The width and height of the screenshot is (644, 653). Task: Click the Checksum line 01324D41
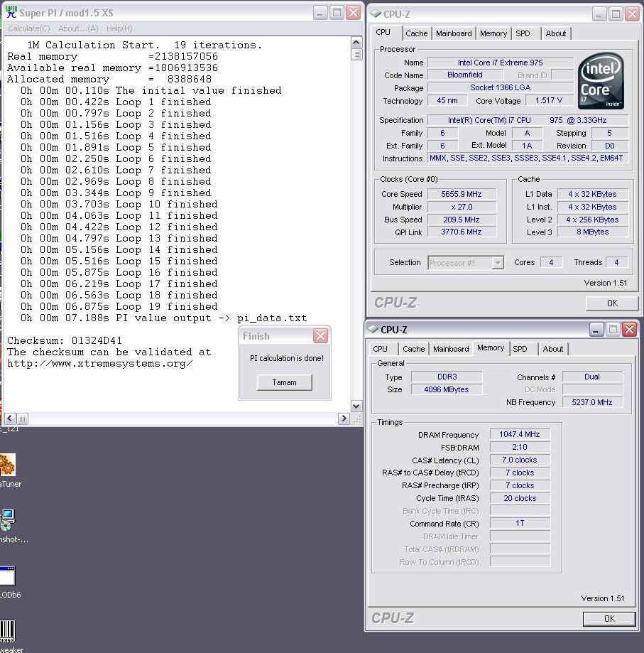[65, 340]
